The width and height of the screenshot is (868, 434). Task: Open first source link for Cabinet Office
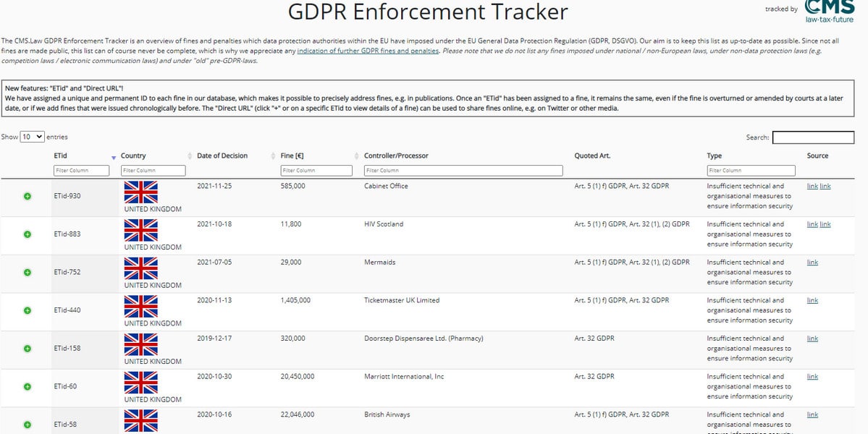click(812, 187)
